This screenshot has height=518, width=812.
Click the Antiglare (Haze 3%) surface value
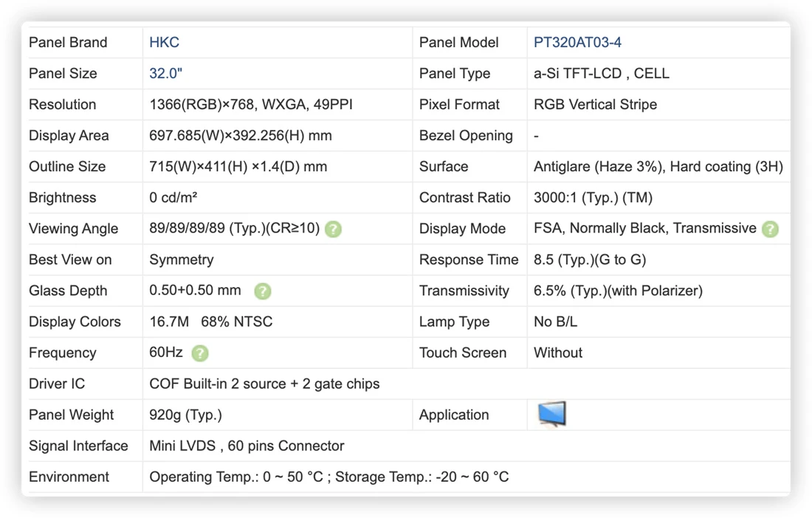(x=658, y=167)
